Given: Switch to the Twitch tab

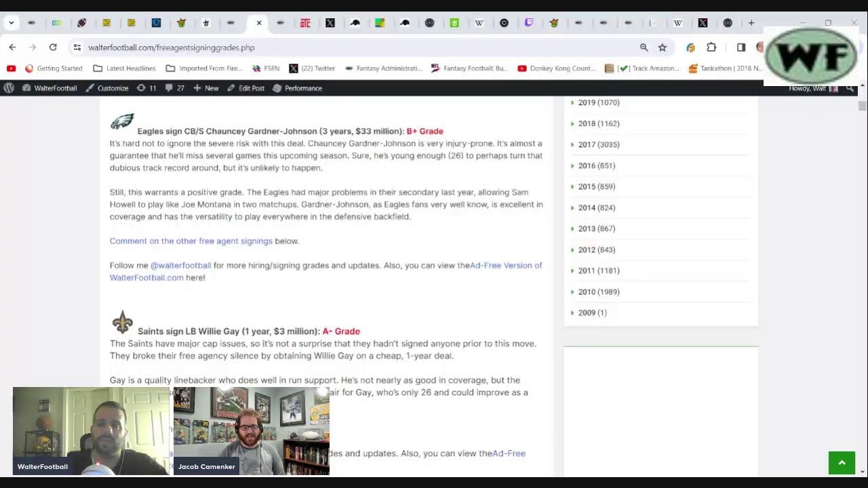Looking at the screenshot, I should pyautogui.click(x=529, y=23).
